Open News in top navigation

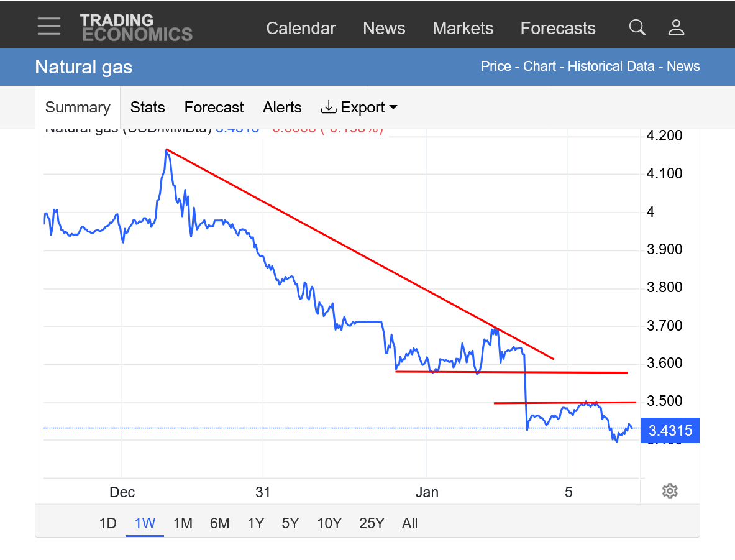(x=384, y=29)
